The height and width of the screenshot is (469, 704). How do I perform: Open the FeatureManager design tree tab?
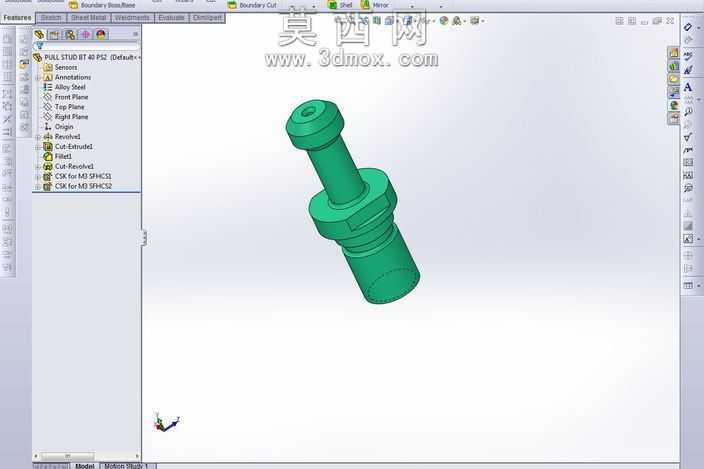pos(39,35)
